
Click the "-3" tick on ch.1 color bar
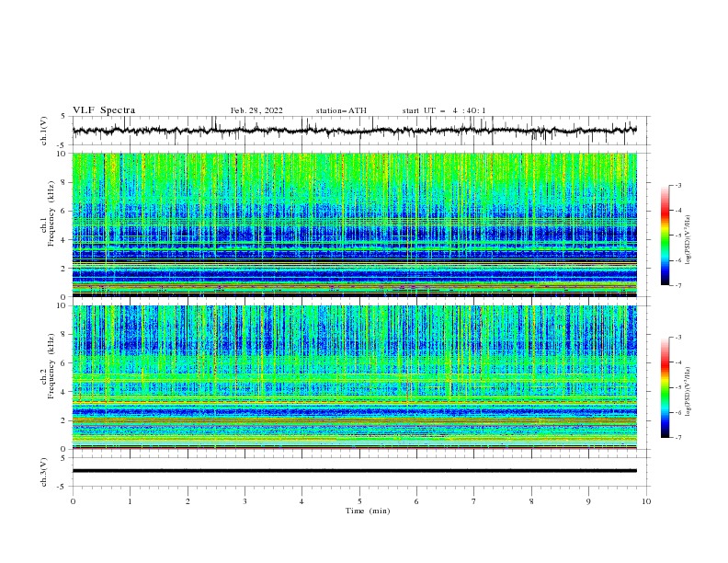(678, 185)
